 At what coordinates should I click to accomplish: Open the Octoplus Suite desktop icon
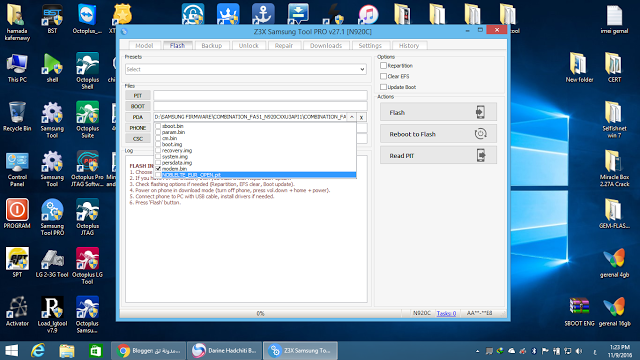coord(87,120)
